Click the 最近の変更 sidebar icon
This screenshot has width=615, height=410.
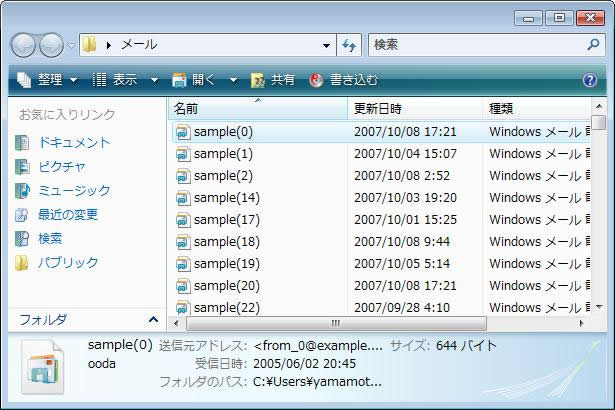coord(22,215)
